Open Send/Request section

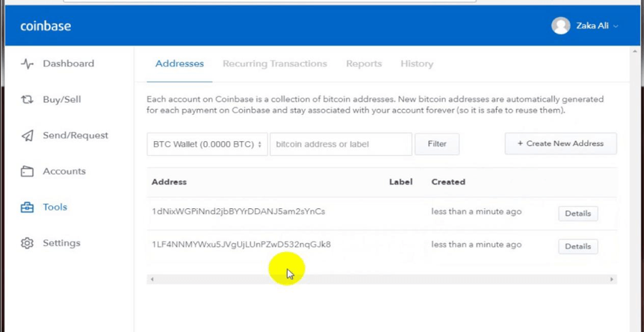coord(75,136)
